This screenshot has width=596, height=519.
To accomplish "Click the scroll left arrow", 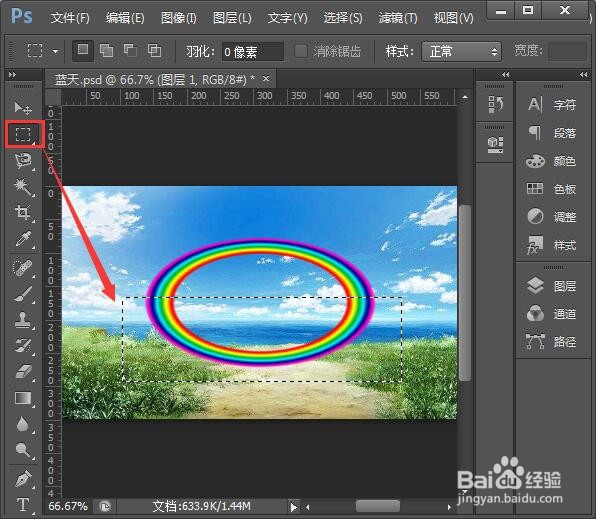I will pyautogui.click(x=308, y=507).
